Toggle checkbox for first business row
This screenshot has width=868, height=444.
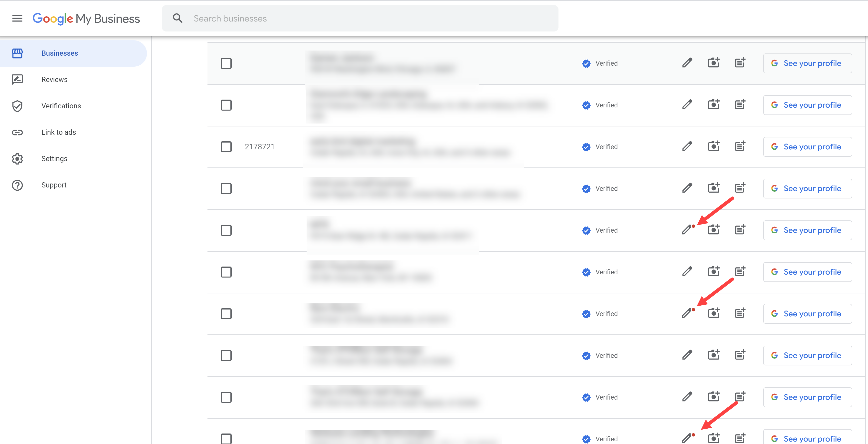coord(227,63)
